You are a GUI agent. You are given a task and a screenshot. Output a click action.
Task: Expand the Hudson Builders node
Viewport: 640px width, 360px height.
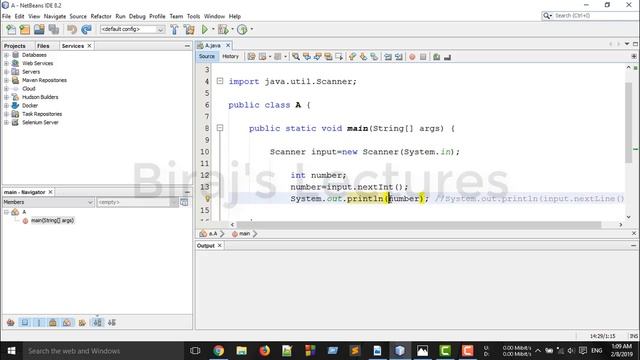pyautogui.click(x=6, y=97)
